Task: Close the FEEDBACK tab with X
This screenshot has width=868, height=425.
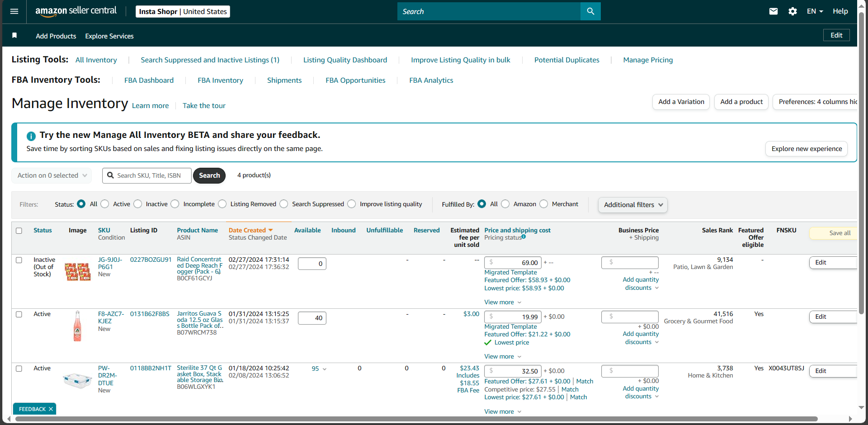Action: 51,409
